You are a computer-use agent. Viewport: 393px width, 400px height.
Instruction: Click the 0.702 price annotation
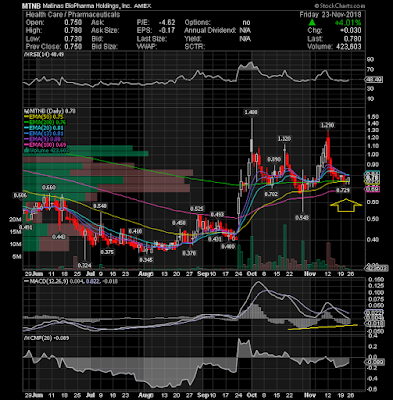271,194
